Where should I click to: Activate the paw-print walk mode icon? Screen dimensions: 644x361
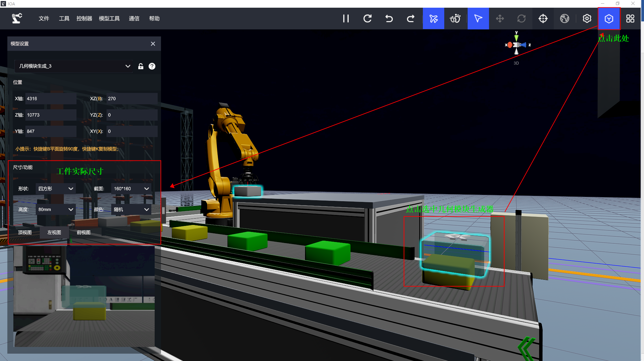455,18
